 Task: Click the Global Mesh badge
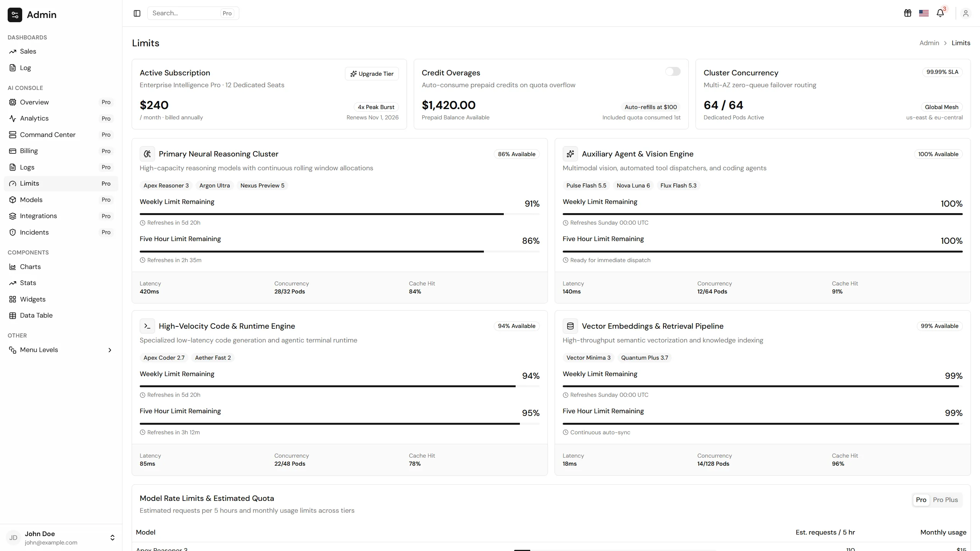[941, 107]
